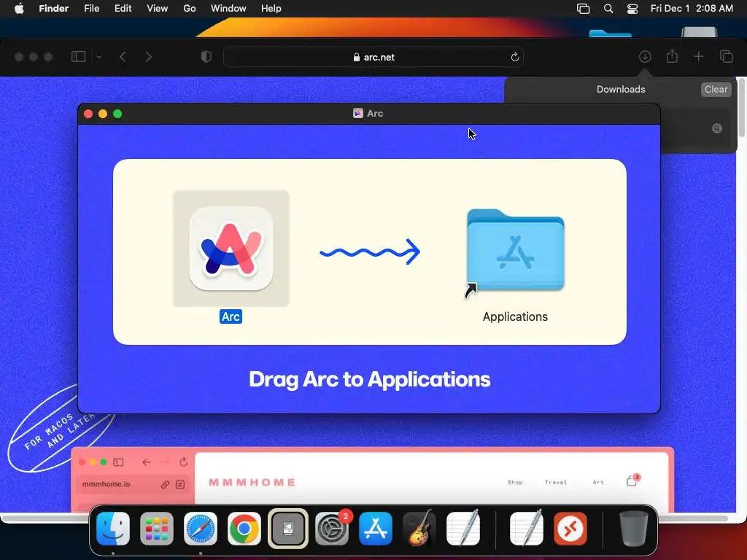Open the File menu
The height and width of the screenshot is (560, 747).
[x=91, y=8]
